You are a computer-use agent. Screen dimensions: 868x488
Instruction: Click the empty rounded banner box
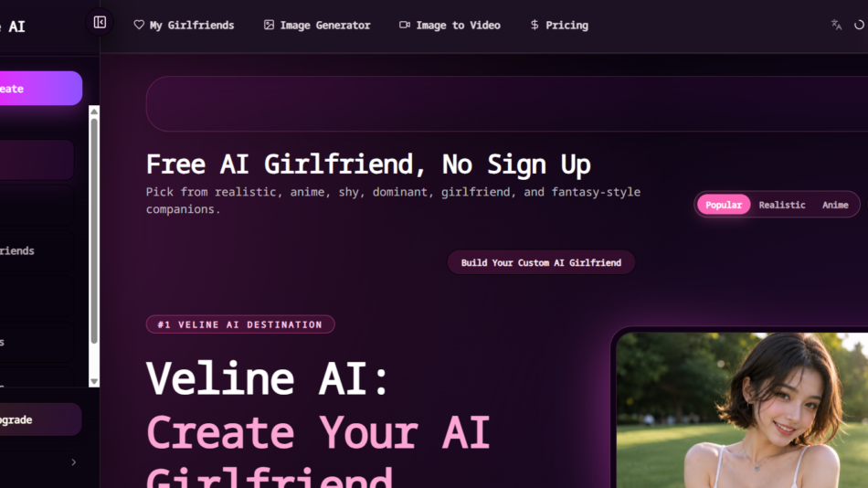pyautogui.click(x=506, y=103)
